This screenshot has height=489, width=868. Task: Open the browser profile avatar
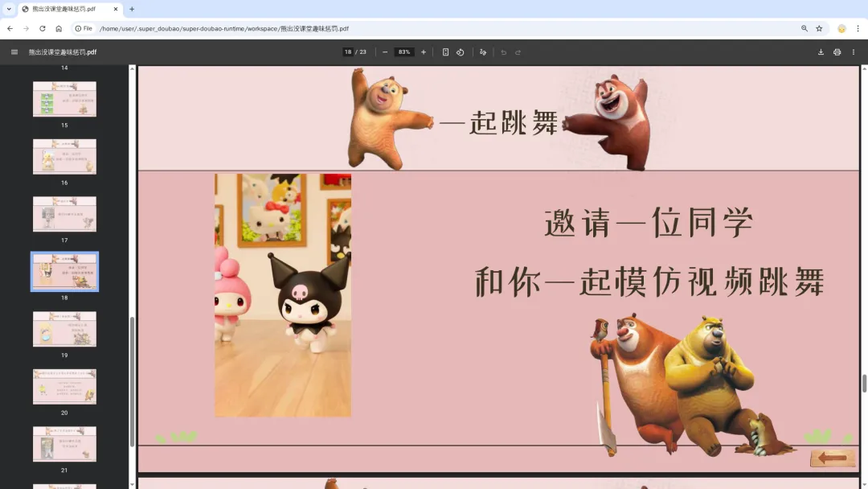click(841, 28)
